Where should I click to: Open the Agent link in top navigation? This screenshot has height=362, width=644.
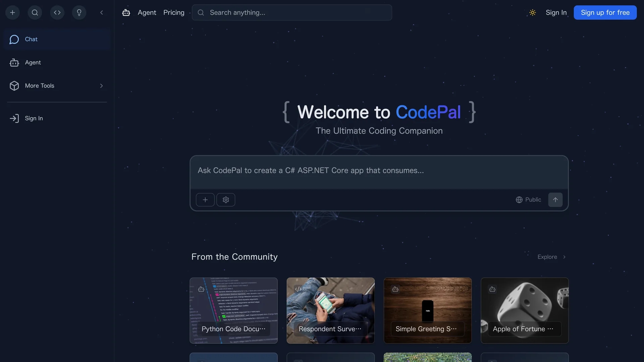(x=147, y=13)
